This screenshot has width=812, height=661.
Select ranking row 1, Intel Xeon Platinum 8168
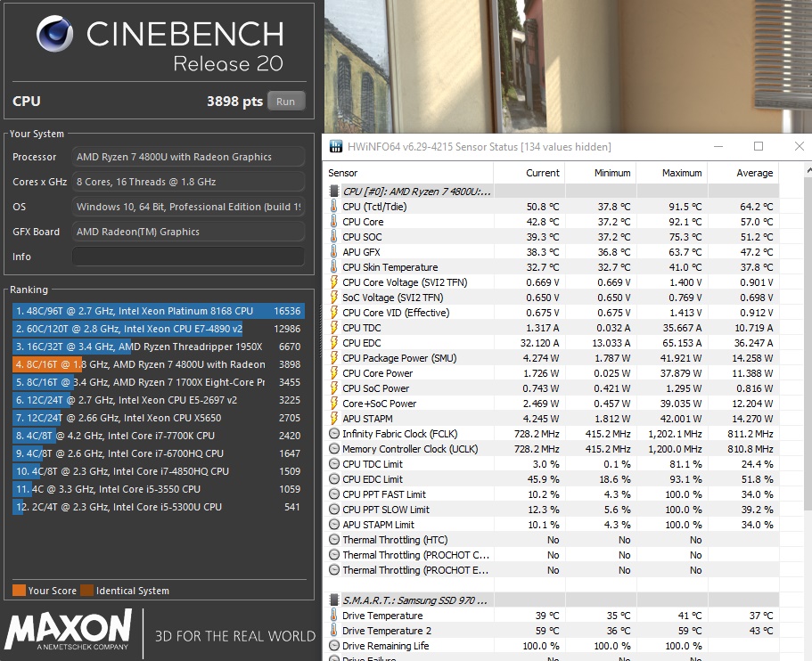pos(158,311)
